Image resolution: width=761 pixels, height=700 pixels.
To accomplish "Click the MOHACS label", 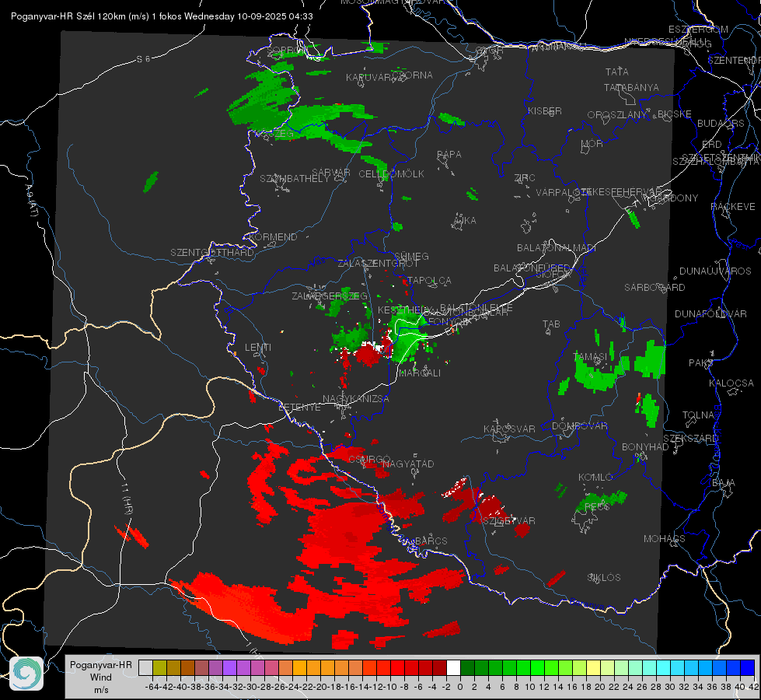I will 664,538.
